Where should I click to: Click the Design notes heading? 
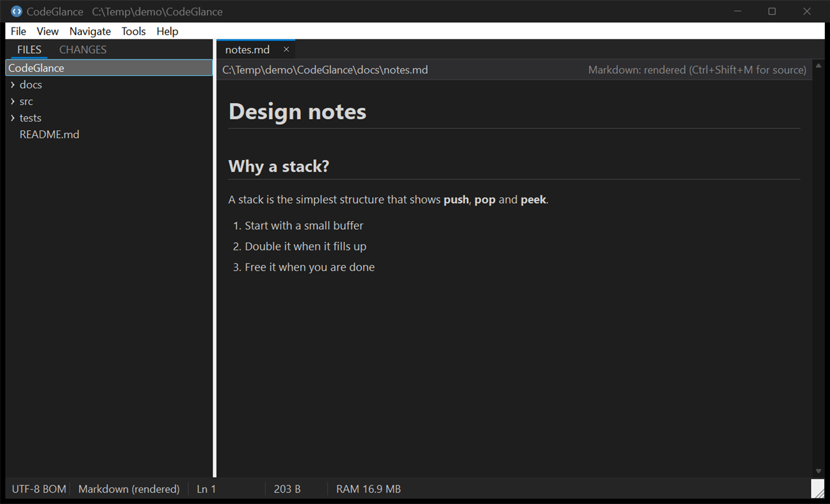point(298,111)
